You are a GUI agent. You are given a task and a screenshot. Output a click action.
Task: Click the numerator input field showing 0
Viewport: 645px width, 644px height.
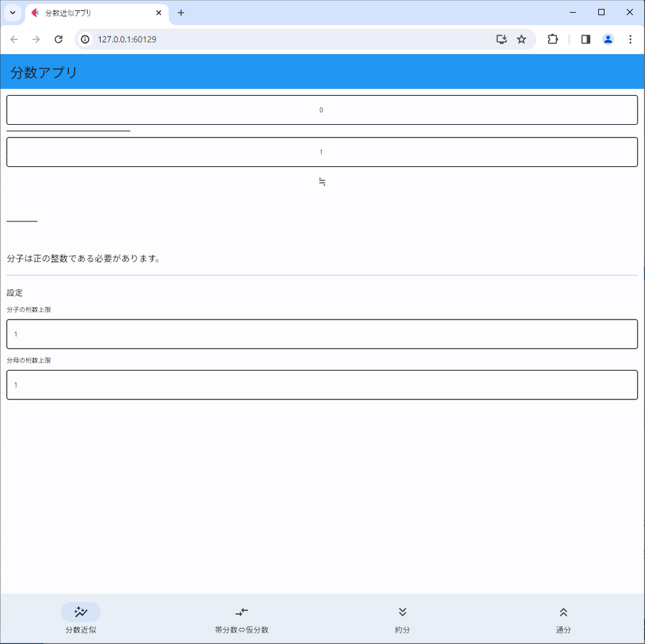tap(322, 110)
